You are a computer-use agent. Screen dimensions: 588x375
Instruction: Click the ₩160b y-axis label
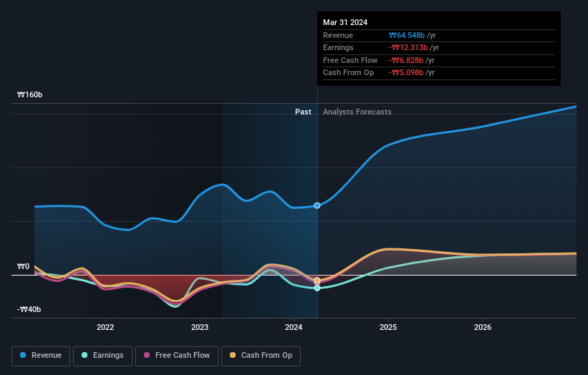[29, 94]
